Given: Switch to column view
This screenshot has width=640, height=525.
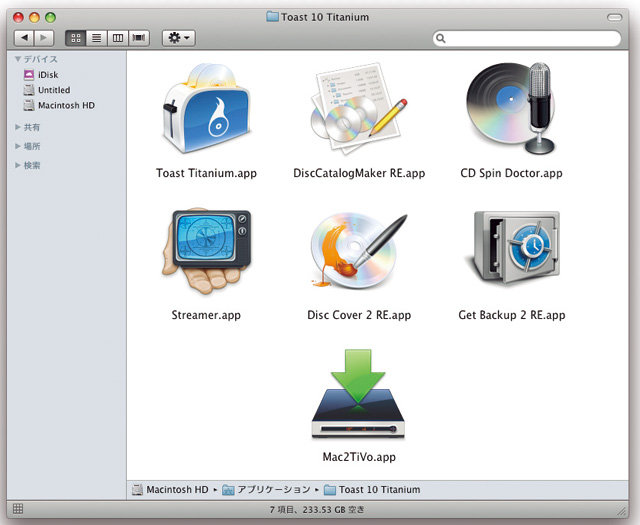Looking at the screenshot, I should [118, 38].
